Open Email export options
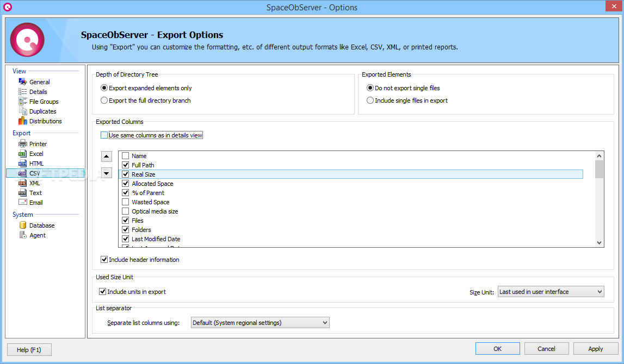The width and height of the screenshot is (624, 364). (36, 203)
